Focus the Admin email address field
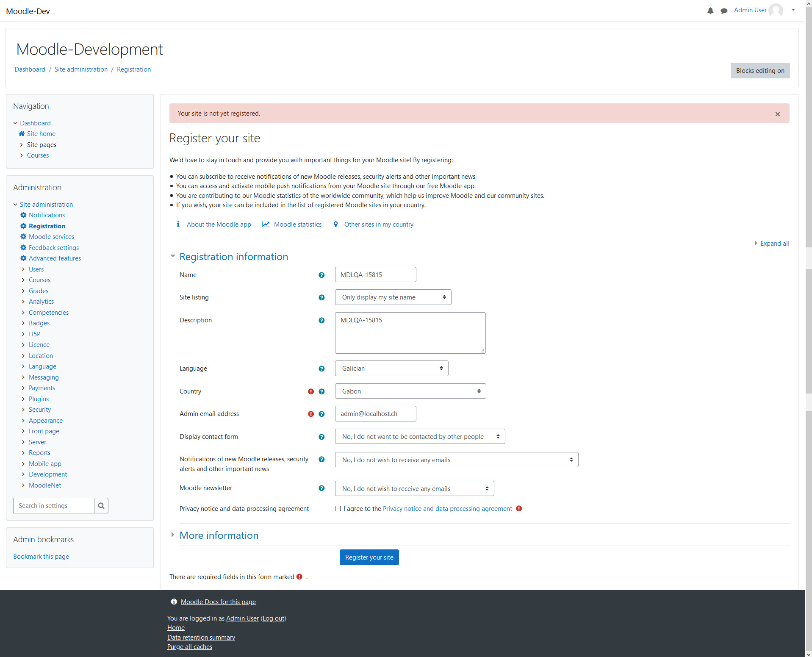Image resolution: width=812 pixels, height=657 pixels. [x=376, y=413]
